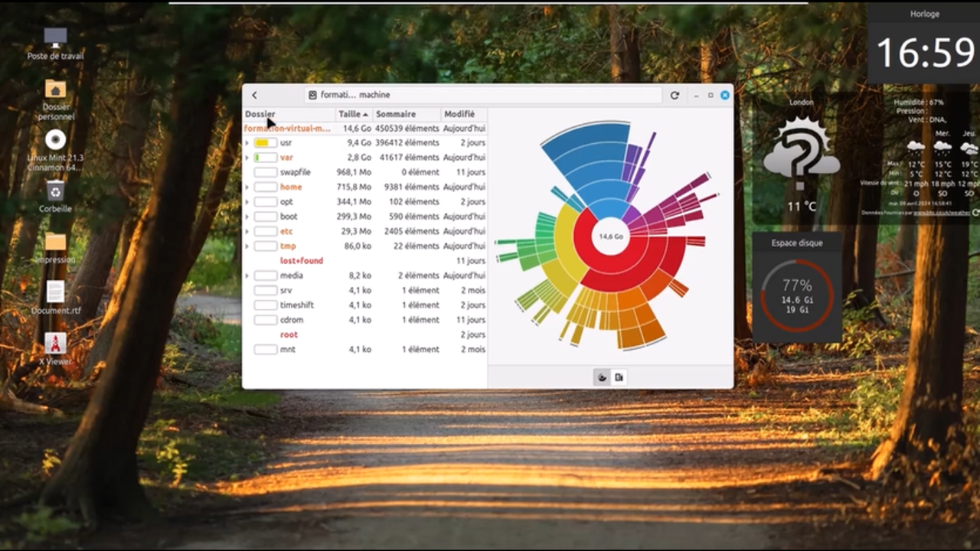Sort by the Taille column header
The height and width of the screenshot is (551, 980).
coord(353,114)
